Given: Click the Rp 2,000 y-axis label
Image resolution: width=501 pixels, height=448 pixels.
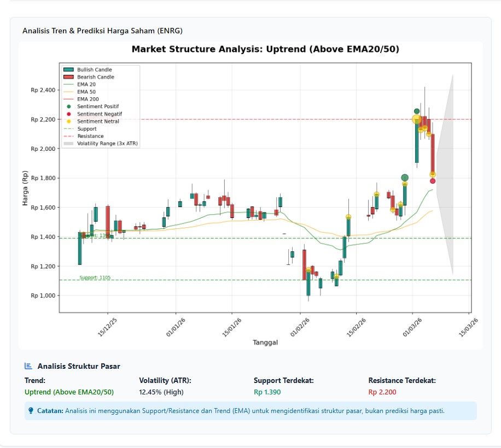Looking at the screenshot, I should point(43,149).
